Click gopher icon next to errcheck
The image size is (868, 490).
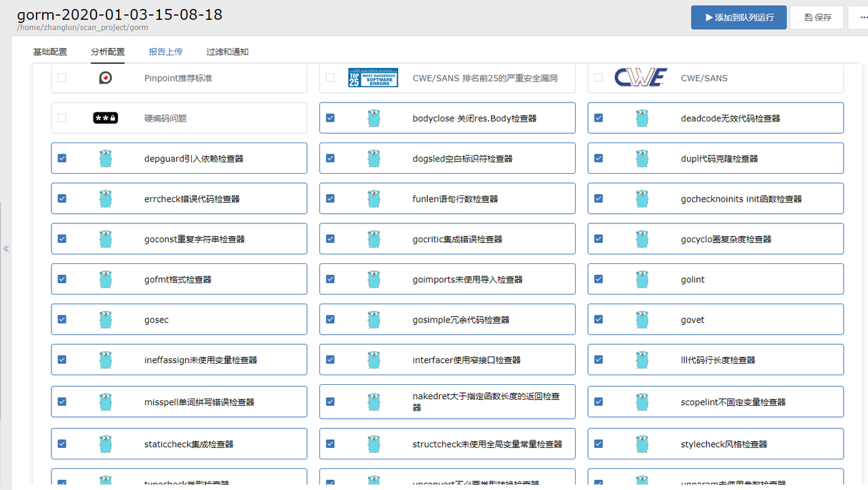click(x=105, y=199)
